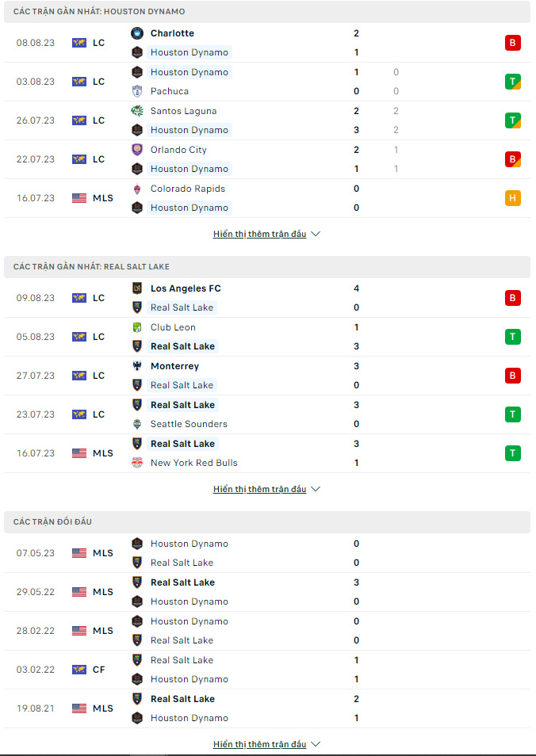Click the US flag on 19.08.21 MLS match

[79, 708]
